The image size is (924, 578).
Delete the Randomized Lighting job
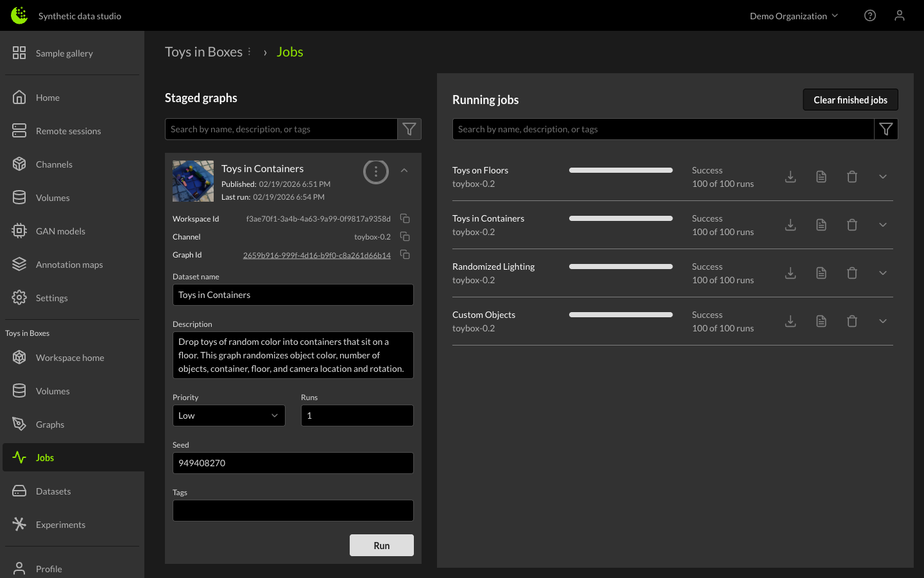[x=852, y=273]
